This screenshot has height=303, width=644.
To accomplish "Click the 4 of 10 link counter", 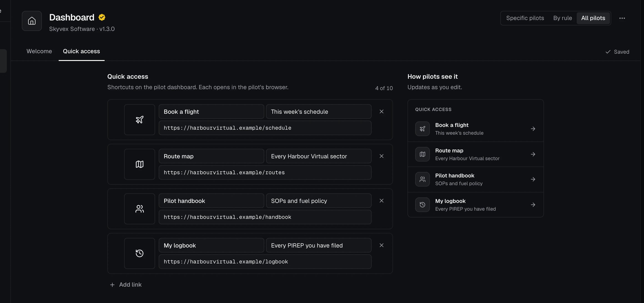I will (x=384, y=88).
